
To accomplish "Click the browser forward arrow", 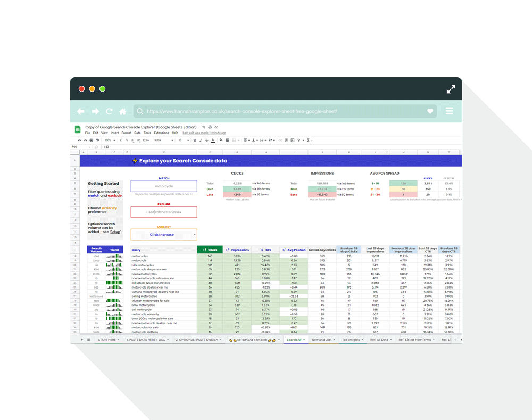I will pos(95,111).
